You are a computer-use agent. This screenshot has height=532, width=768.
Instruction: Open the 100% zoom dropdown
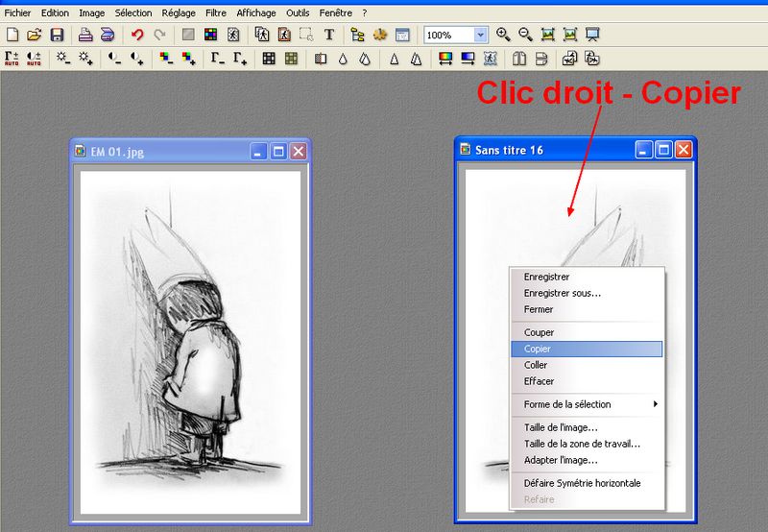[x=480, y=35]
